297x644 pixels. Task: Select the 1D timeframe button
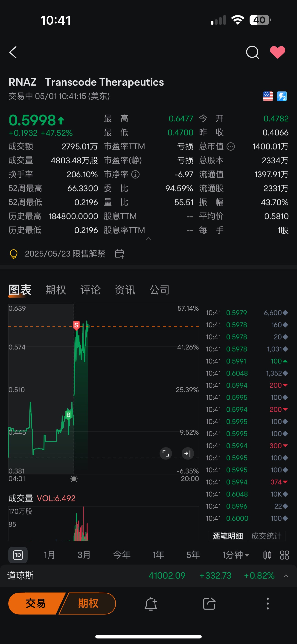coord(18,555)
